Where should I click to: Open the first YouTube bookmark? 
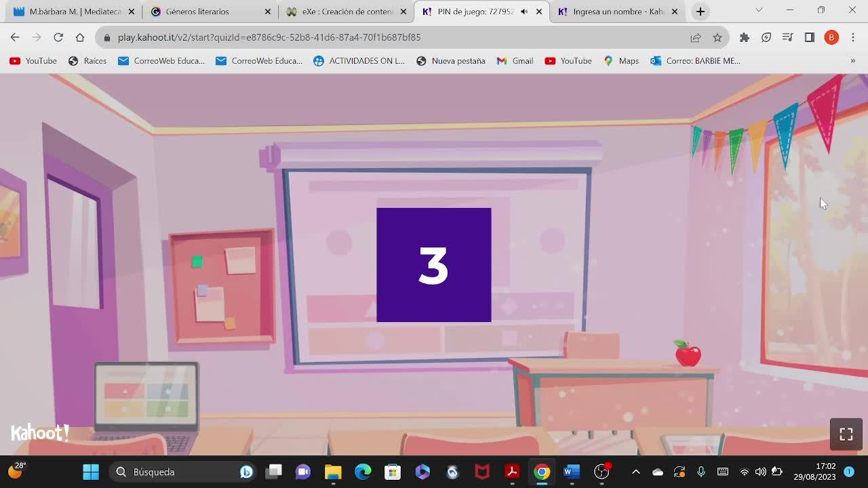pos(33,61)
